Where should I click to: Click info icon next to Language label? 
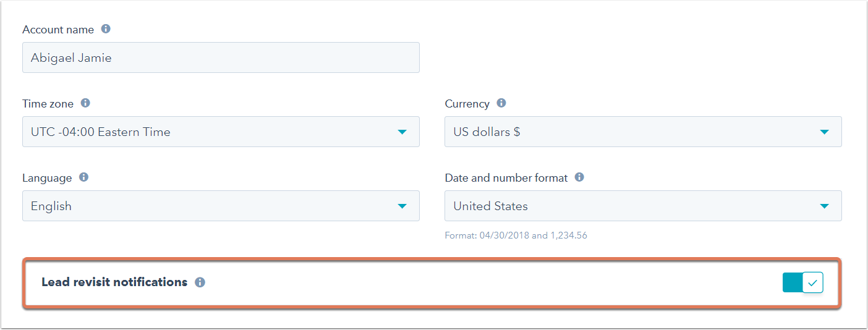pos(84,177)
